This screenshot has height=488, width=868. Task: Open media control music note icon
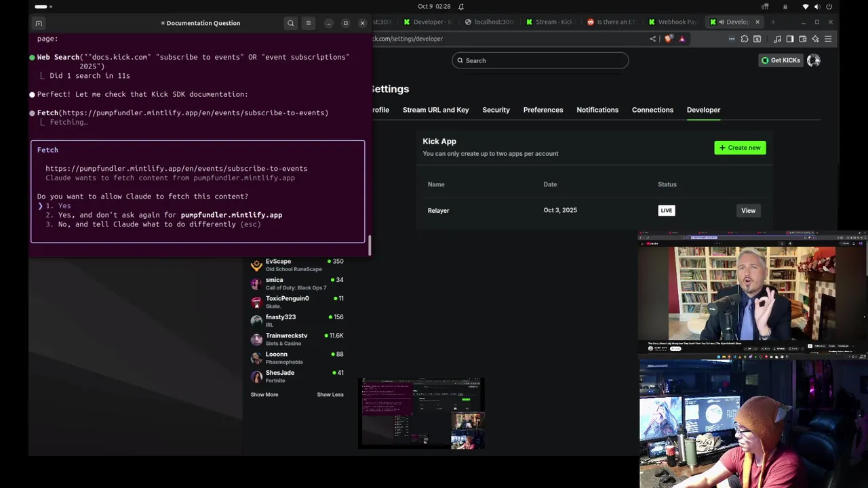coord(777,39)
